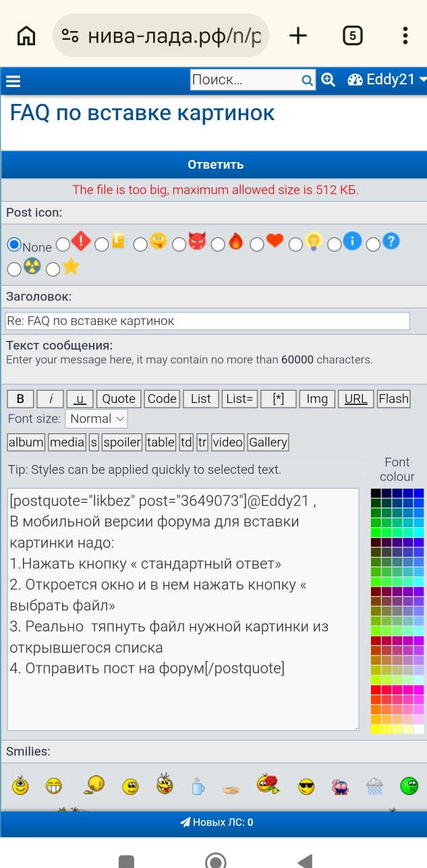
Task: Open browser three-dot menu
Action: [x=405, y=36]
